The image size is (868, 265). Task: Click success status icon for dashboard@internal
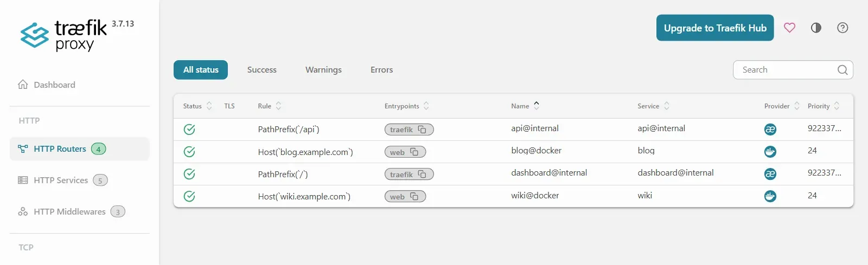(x=189, y=174)
